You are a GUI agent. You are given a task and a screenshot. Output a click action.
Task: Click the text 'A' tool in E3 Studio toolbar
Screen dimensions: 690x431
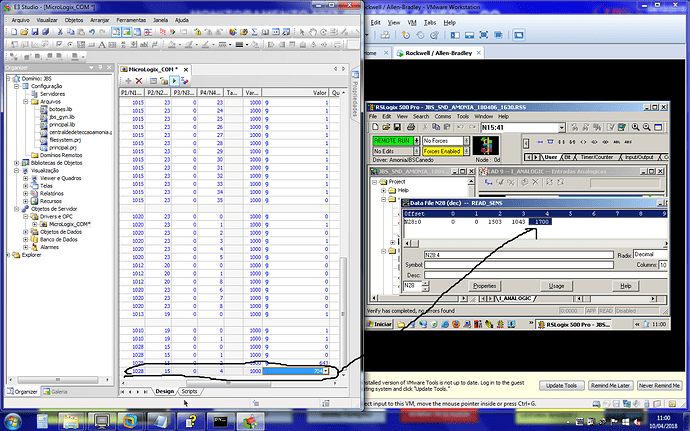pos(102,44)
